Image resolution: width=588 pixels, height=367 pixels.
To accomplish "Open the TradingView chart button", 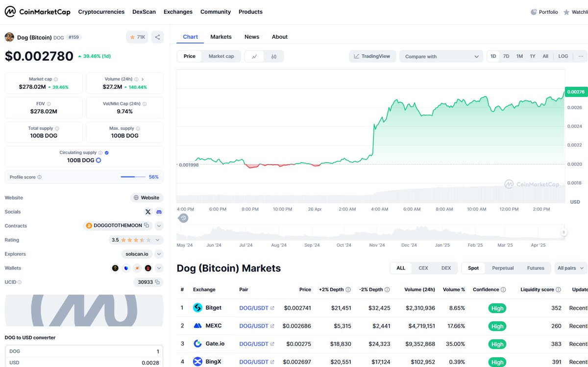I will 372,56.
